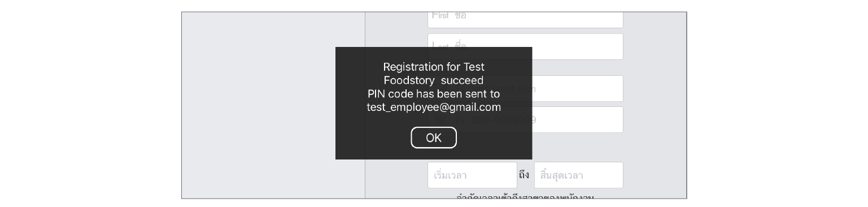
Task: Click the test_employee@gmail.com address in the dialog
Action: (x=433, y=107)
